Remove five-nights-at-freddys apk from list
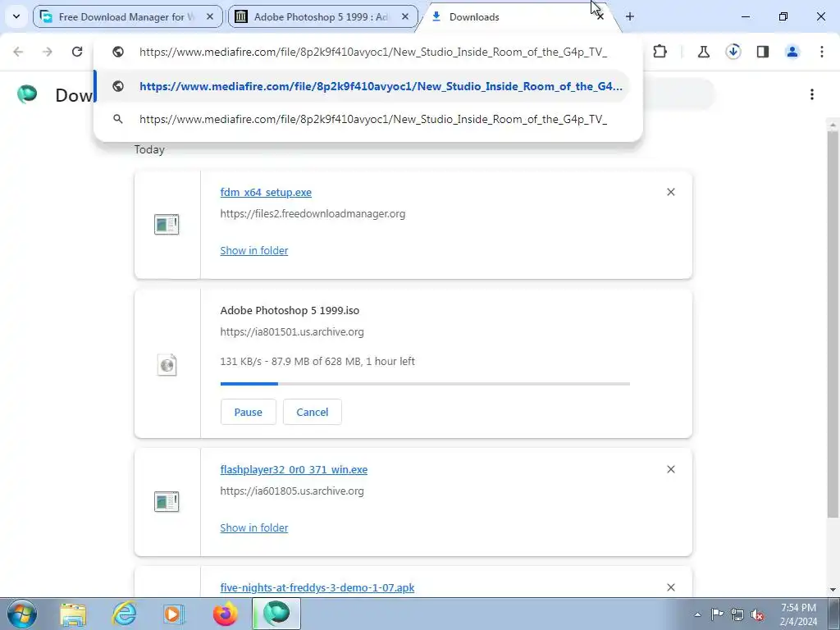This screenshot has width=840, height=630. click(x=671, y=587)
